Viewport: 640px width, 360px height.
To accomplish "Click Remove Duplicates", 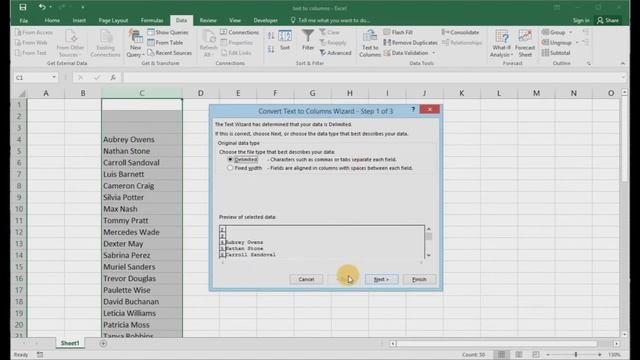I will coord(410,42).
